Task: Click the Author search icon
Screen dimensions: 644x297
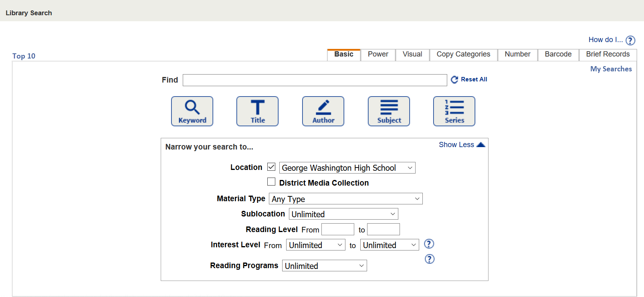Action: (x=323, y=111)
